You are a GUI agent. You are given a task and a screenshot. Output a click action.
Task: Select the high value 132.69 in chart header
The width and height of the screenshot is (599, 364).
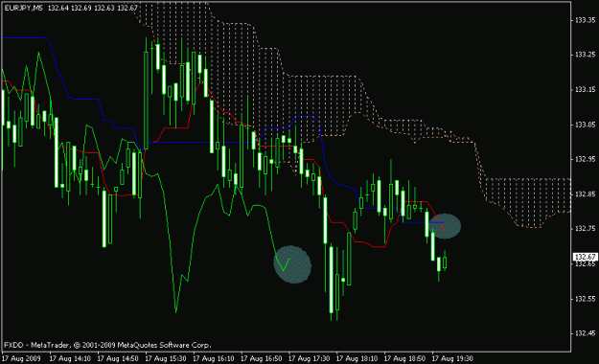tap(81, 8)
